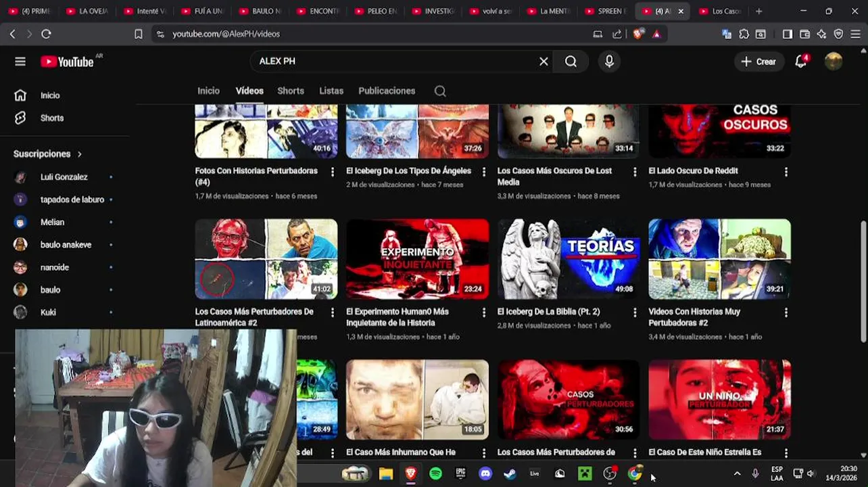The width and height of the screenshot is (868, 487).
Task: Open Kuki subscription channel
Action: point(64,312)
